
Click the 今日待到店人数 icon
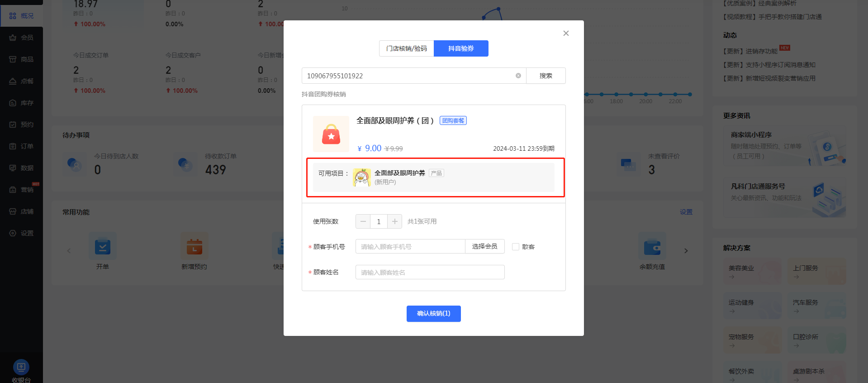click(75, 164)
